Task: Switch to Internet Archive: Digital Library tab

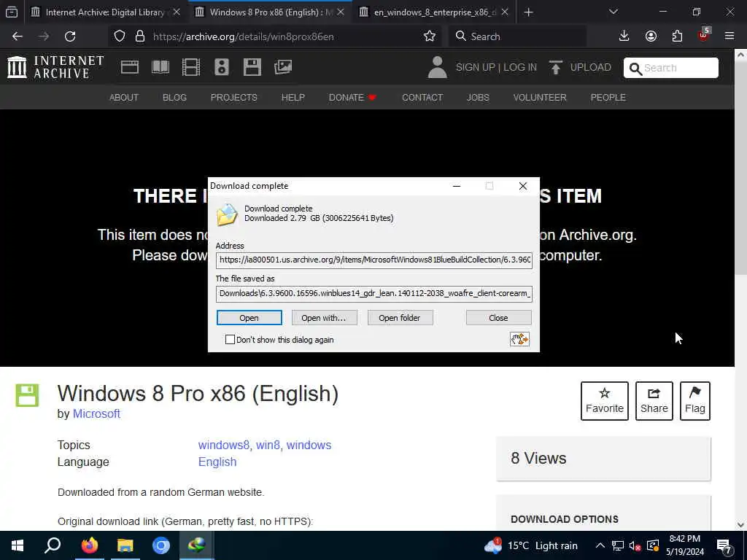Action: pyautogui.click(x=105, y=12)
